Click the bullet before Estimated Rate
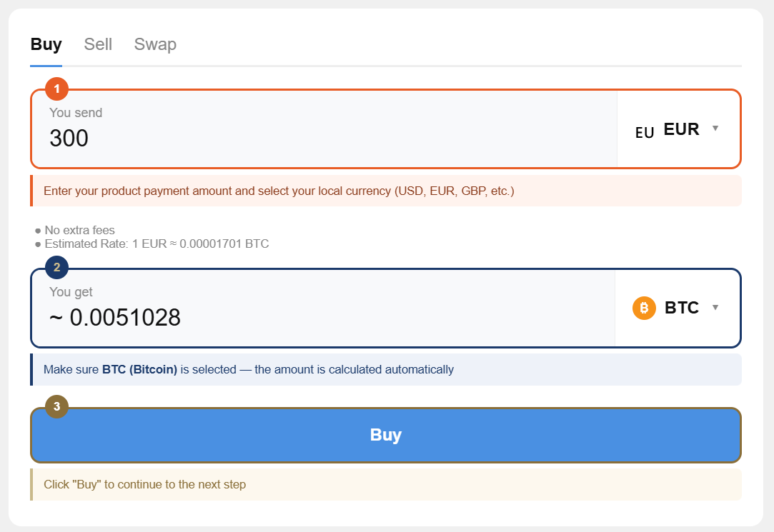Viewport: 774px width, 532px height. (38, 244)
